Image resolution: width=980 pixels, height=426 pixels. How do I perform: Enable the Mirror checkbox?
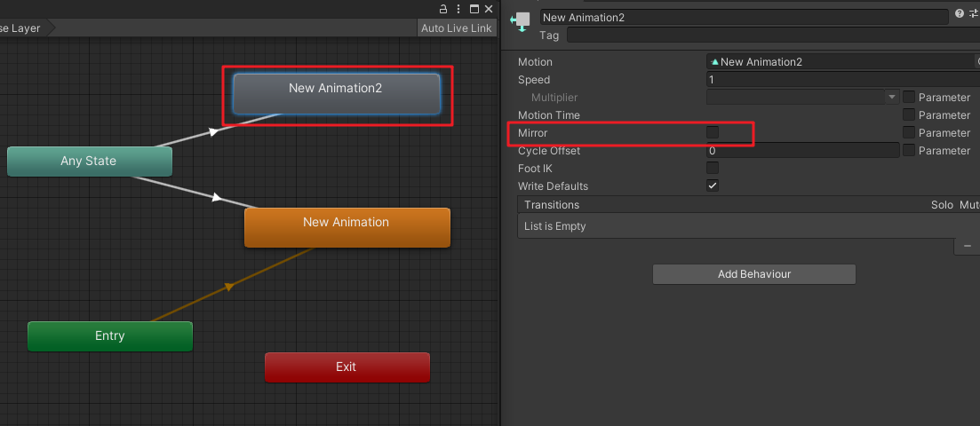click(713, 132)
